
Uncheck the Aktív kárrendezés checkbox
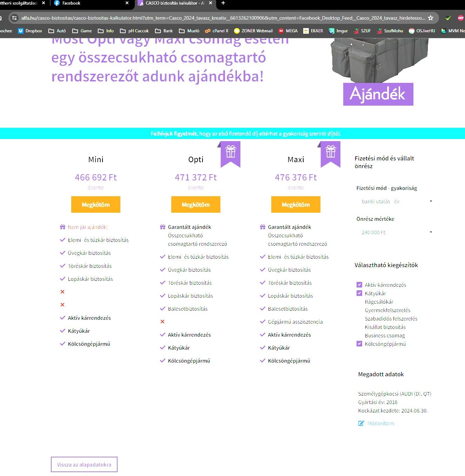click(x=359, y=285)
